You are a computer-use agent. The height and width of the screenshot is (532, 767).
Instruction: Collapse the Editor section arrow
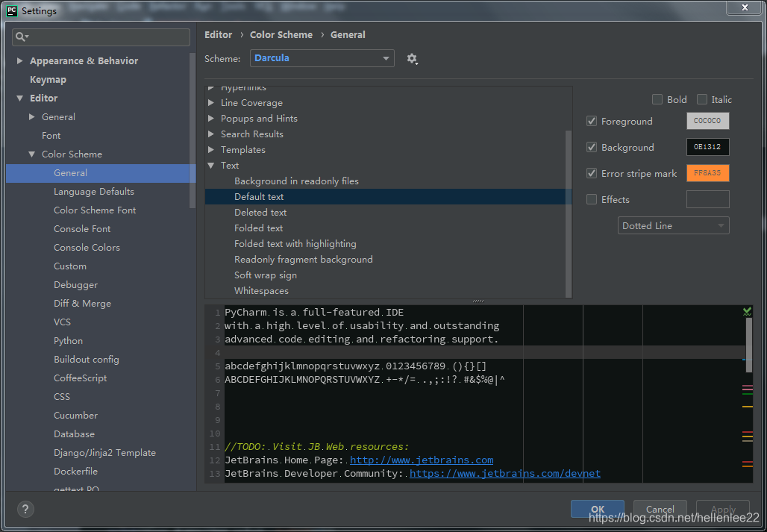tap(19, 98)
